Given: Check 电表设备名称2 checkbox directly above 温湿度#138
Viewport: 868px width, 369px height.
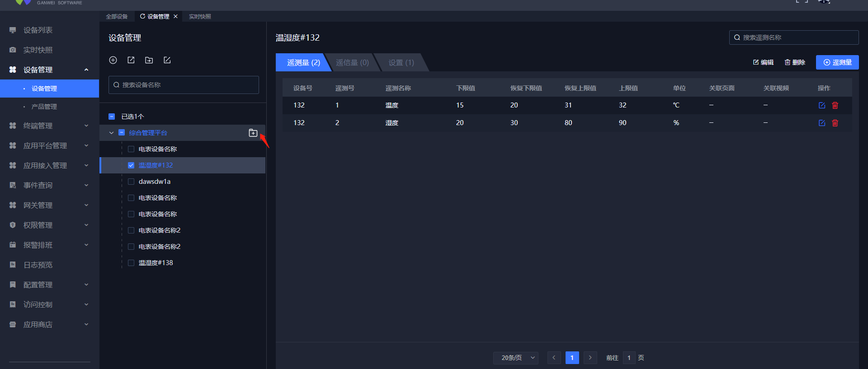Looking at the screenshot, I should [x=131, y=247].
